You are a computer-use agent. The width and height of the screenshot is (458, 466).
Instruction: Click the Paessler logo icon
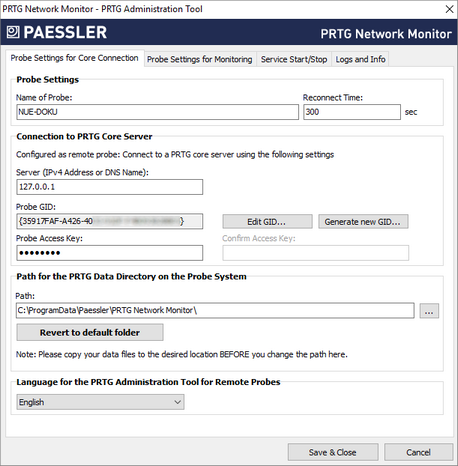click(x=13, y=32)
